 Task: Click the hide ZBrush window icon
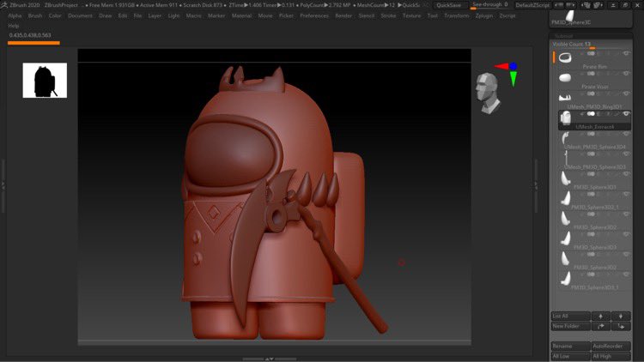(x=613, y=5)
